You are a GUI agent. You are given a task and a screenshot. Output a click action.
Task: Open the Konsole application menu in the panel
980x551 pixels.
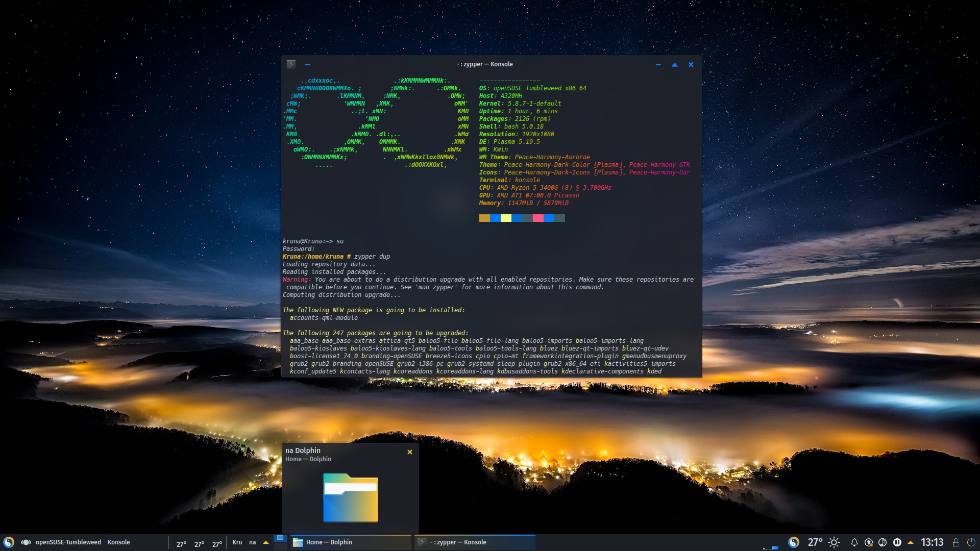[118, 542]
